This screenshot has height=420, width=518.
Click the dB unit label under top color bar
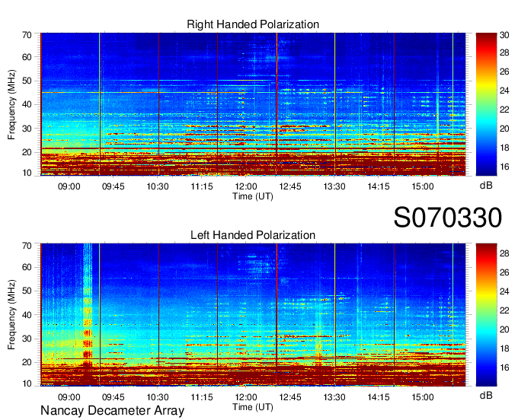486,186
